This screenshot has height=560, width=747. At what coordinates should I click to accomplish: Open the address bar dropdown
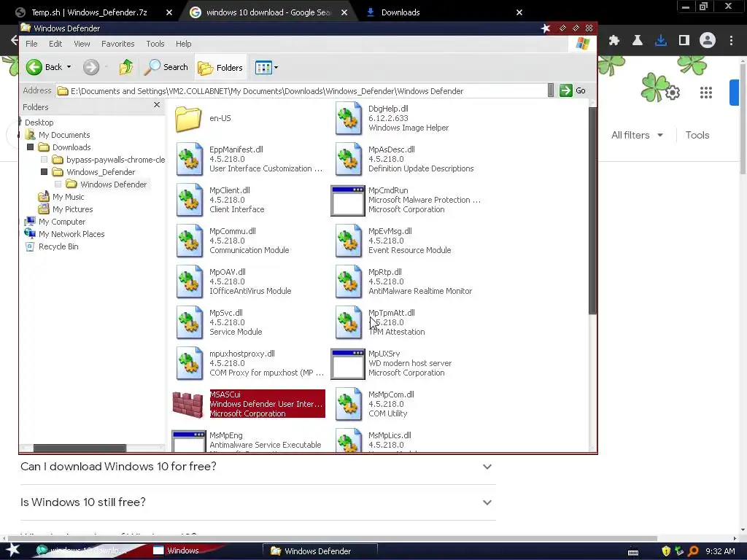[551, 90]
